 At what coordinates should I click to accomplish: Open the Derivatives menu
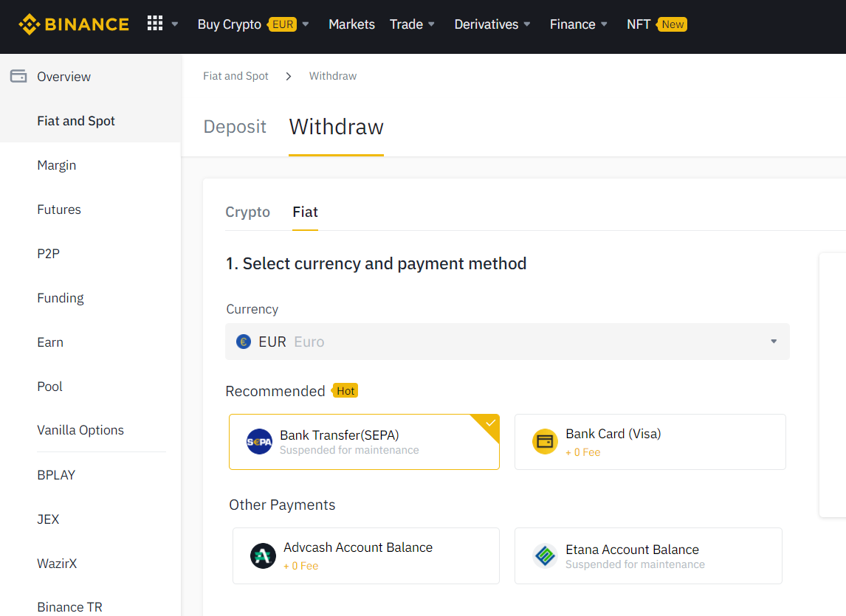pos(486,24)
